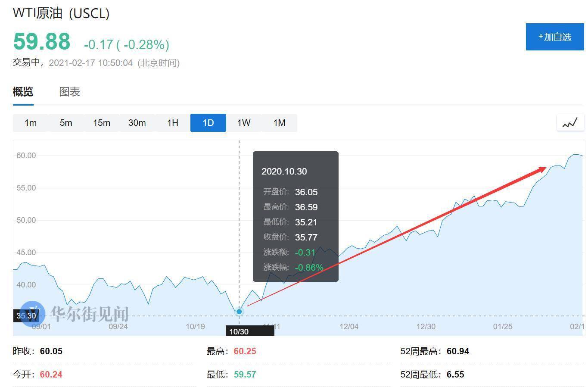Click the 最低价 value 35.21
Image resolution: width=588 pixels, height=387 pixels.
pyautogui.click(x=306, y=222)
